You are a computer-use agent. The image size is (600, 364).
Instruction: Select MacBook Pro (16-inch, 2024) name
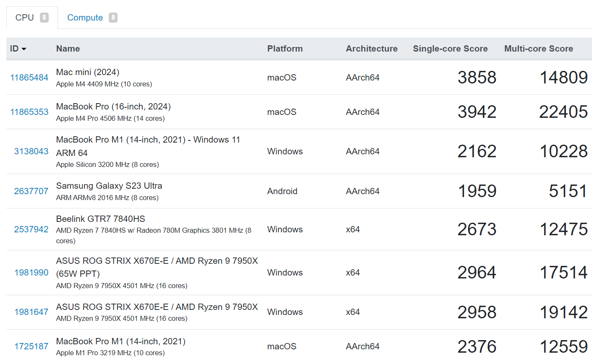pos(113,107)
